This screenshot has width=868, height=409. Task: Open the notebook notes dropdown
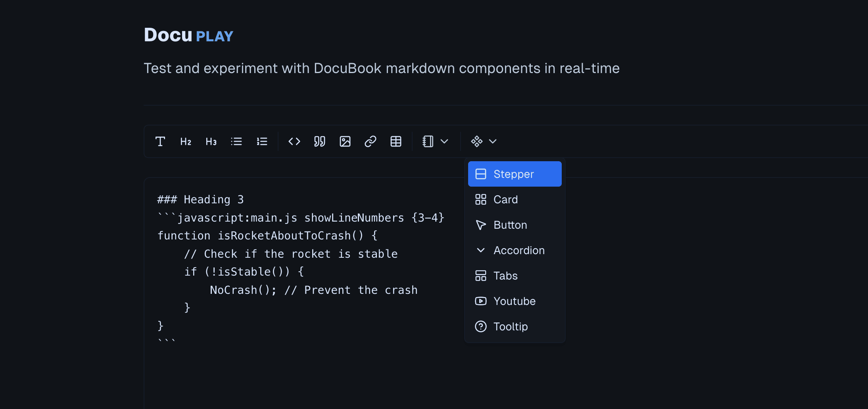click(435, 142)
